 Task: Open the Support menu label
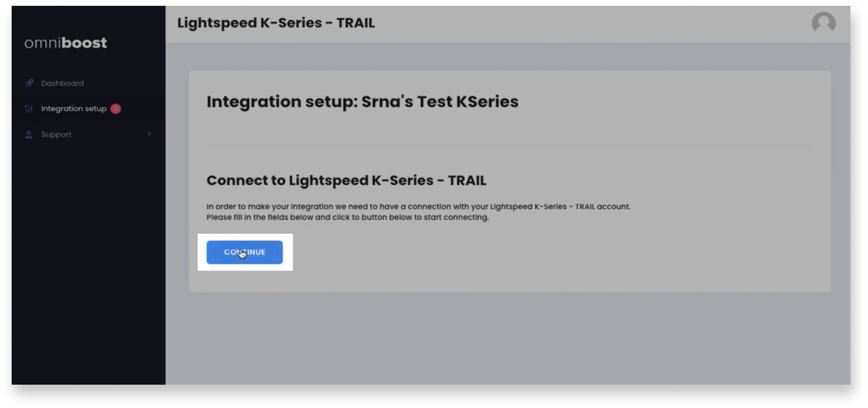[x=56, y=135]
